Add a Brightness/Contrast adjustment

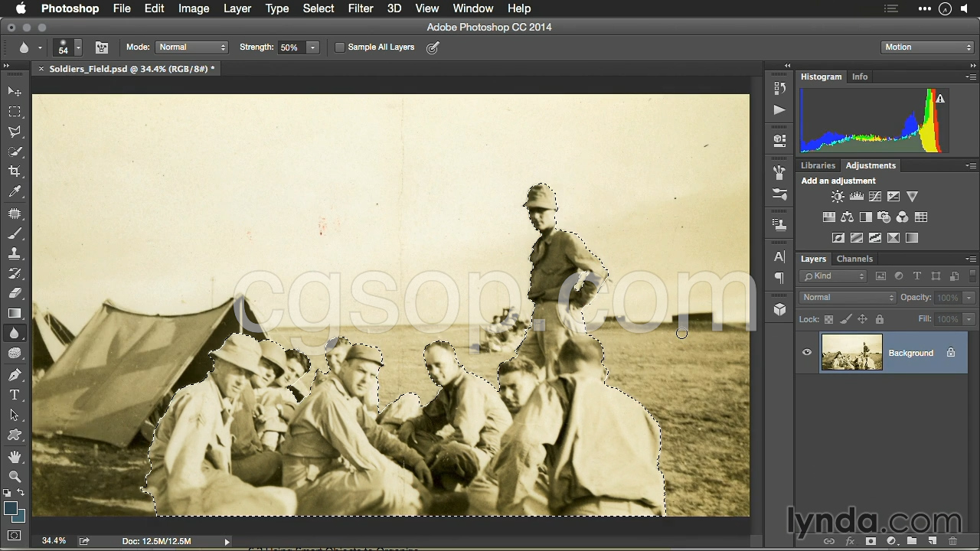(838, 197)
